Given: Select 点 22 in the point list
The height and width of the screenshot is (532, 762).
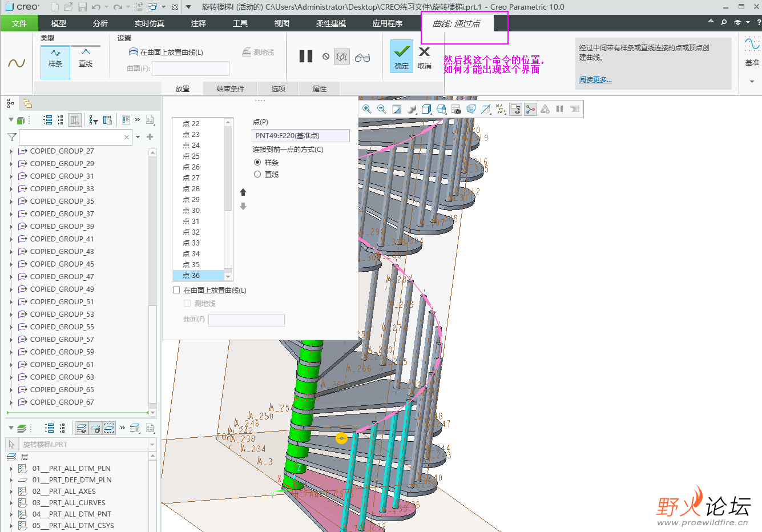Looking at the screenshot, I should coord(199,123).
